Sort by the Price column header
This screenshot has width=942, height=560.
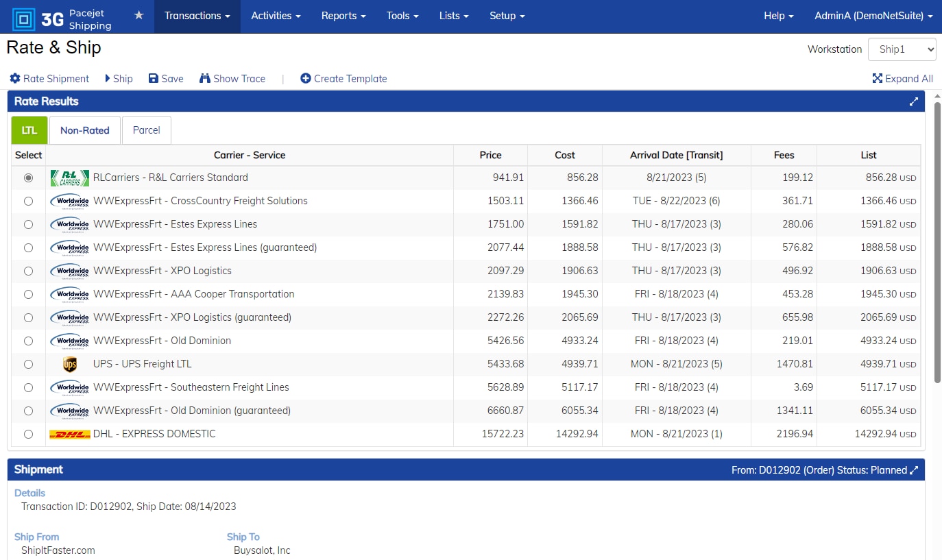[x=490, y=156]
